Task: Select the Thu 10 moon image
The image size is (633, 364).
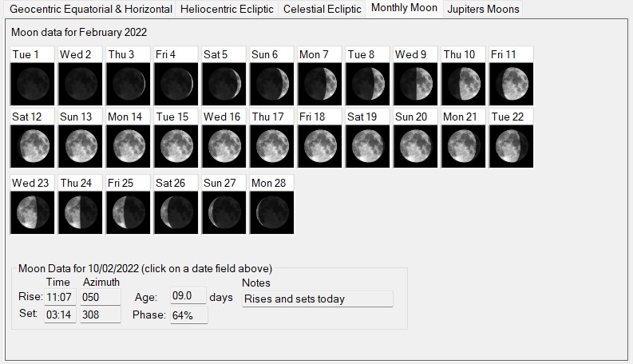Action: [464, 84]
